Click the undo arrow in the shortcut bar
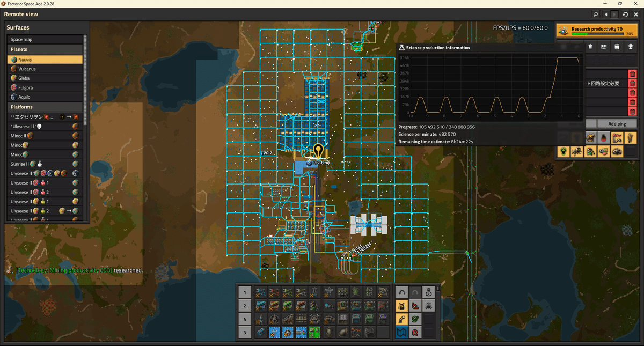The width and height of the screenshot is (644, 346). click(401, 292)
